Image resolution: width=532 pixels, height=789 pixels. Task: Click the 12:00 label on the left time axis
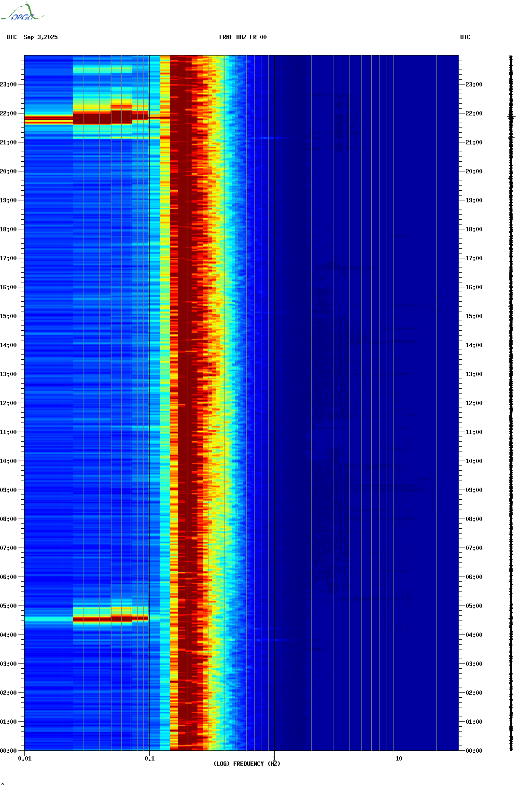8,403
